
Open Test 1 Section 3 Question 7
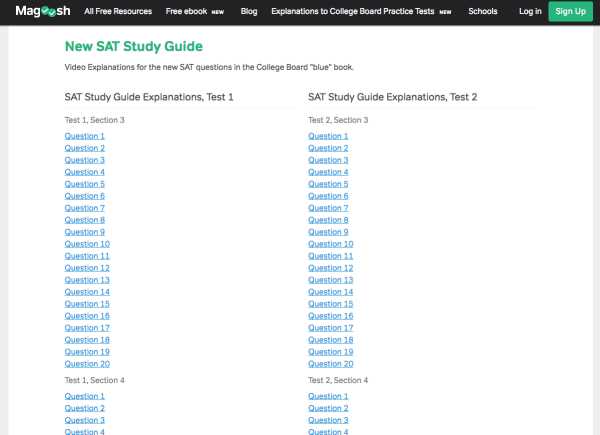[x=85, y=208]
